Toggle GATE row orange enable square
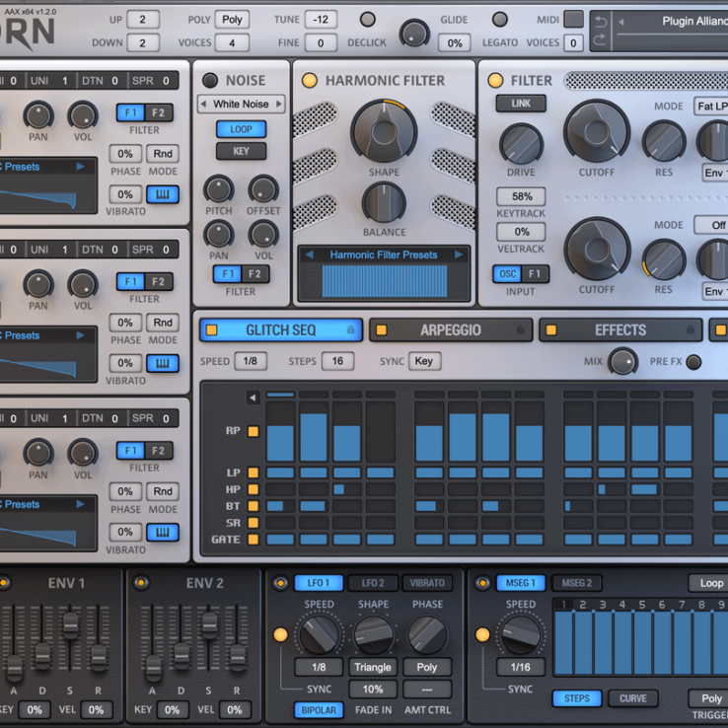Image resolution: width=728 pixels, height=728 pixels. pos(254,540)
